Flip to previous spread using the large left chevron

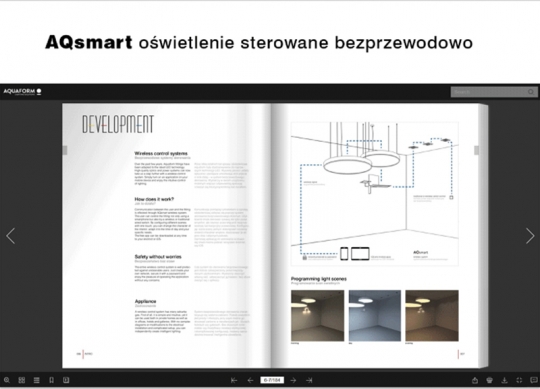coord(11,236)
